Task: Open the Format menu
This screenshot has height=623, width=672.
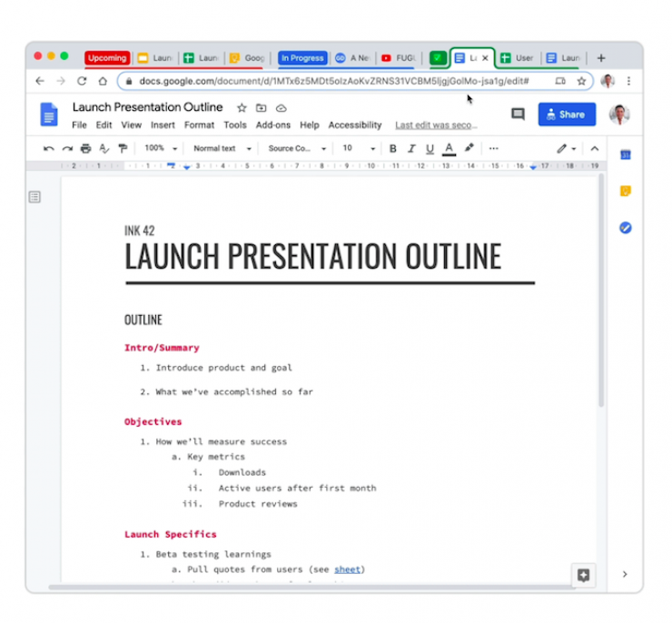Action: pos(199,125)
